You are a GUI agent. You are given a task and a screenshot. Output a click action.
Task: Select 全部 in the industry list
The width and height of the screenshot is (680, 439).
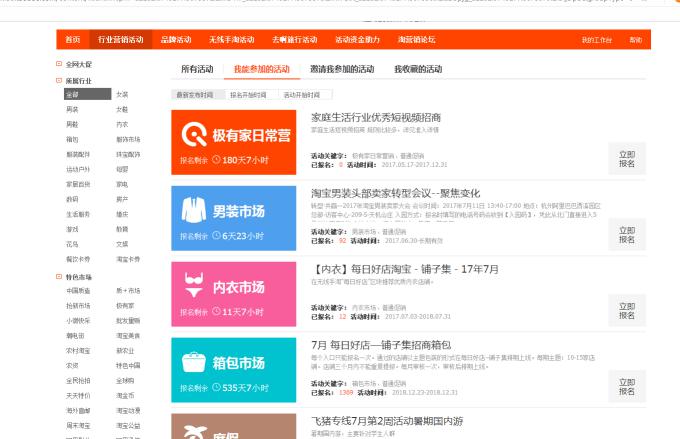72,95
